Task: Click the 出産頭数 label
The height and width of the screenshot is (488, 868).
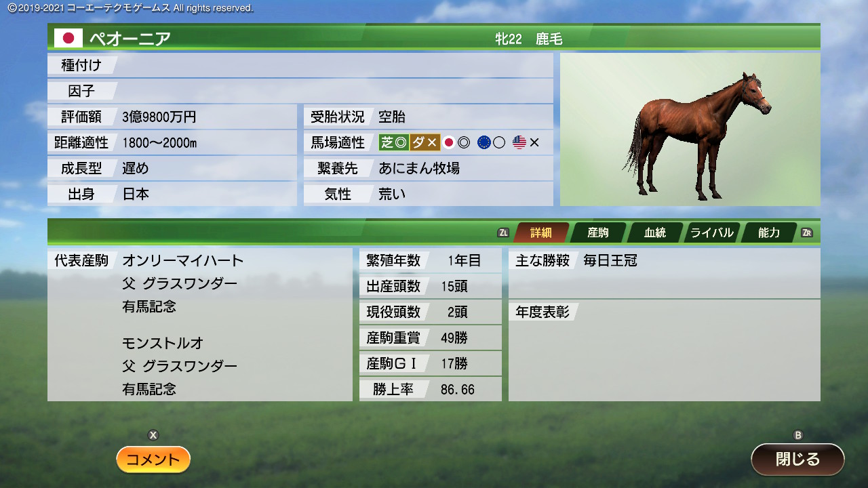Action: pos(393,286)
